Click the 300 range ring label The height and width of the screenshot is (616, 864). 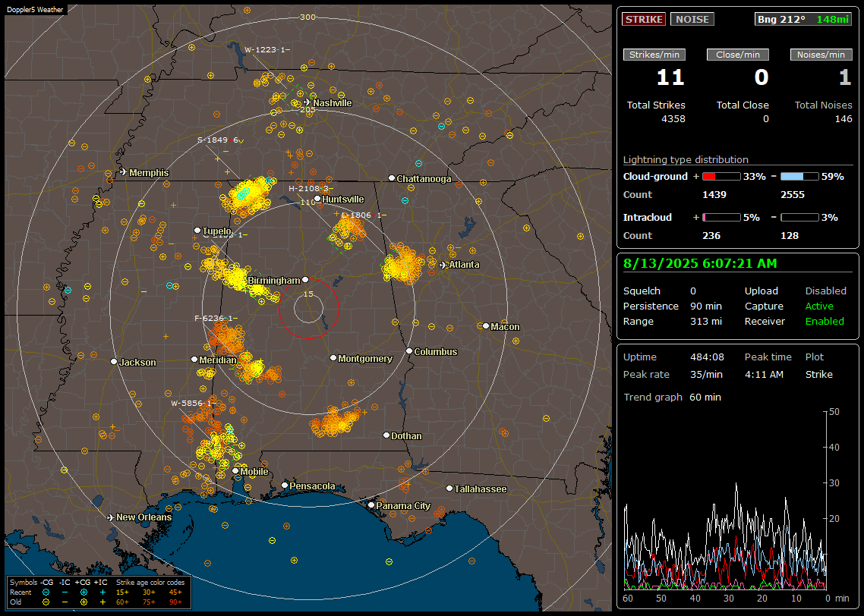(x=307, y=17)
